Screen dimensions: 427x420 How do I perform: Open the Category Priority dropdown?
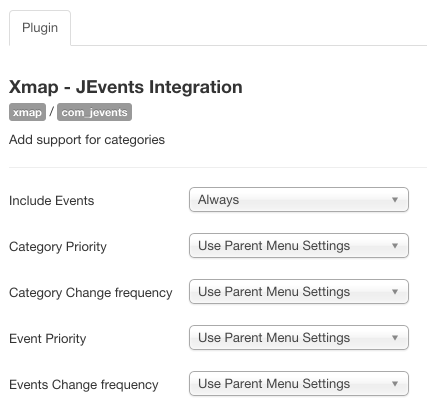click(x=299, y=246)
